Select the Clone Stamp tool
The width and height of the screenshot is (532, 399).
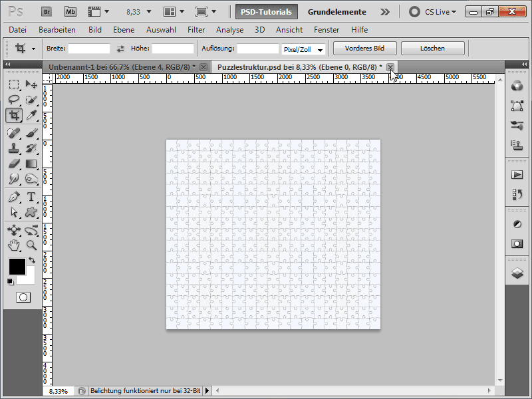point(14,148)
